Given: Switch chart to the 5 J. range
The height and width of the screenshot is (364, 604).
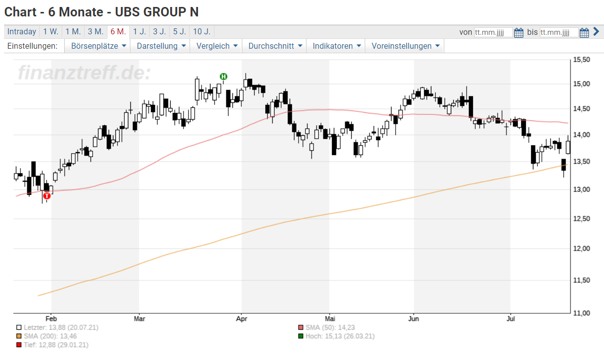Looking at the screenshot, I should tap(180, 32).
